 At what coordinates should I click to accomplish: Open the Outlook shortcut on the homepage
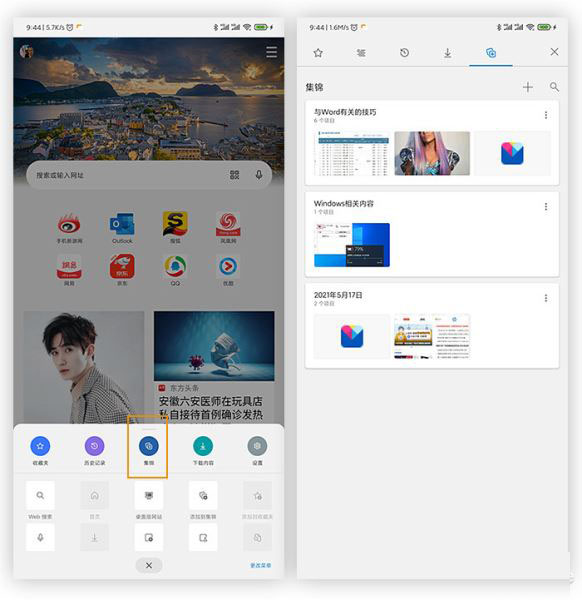pos(122,228)
